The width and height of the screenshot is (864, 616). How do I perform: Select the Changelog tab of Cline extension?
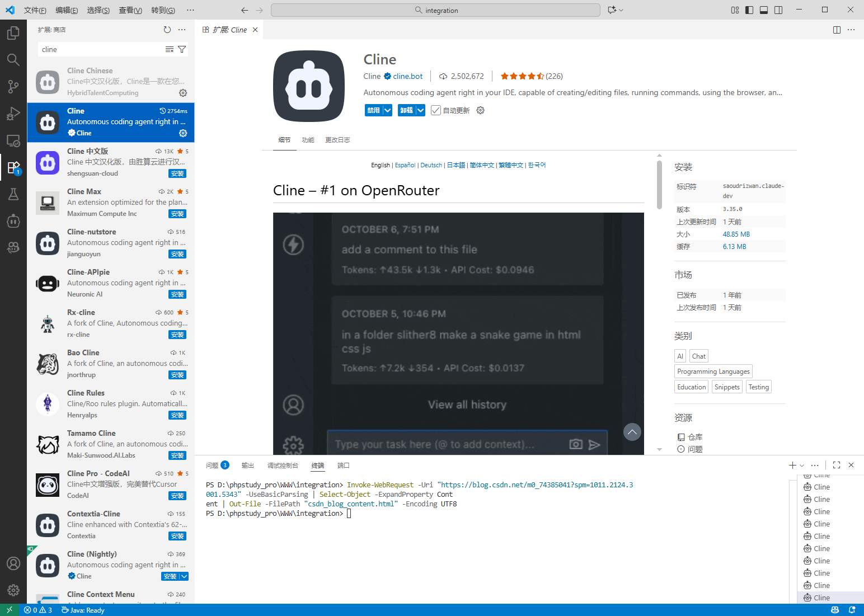(337, 140)
